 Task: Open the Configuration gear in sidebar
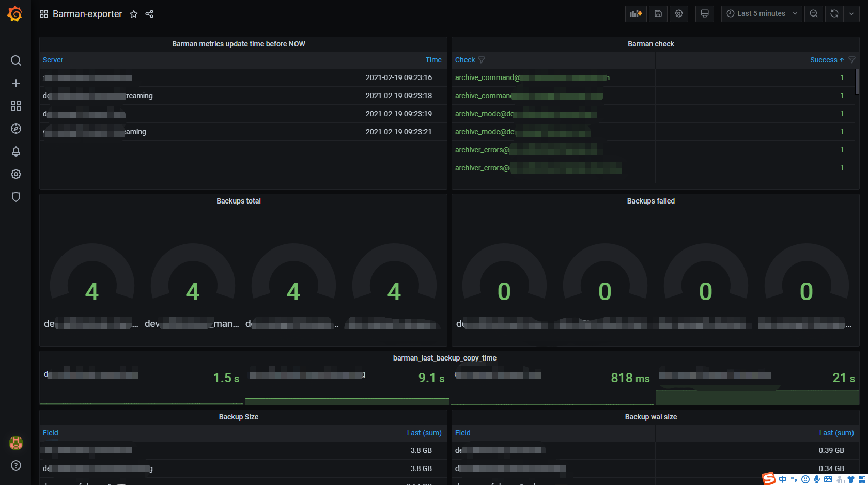(16, 174)
